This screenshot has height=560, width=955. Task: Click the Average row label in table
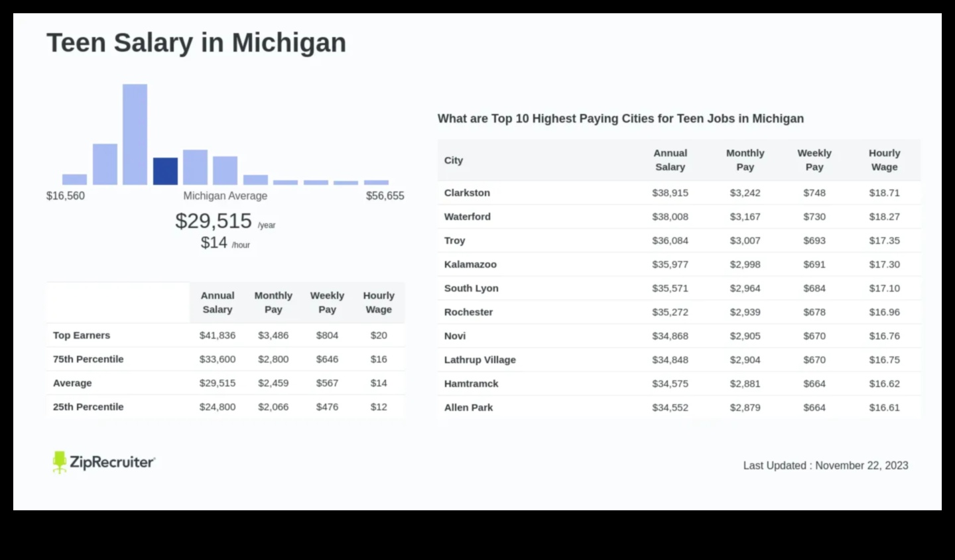tap(72, 383)
